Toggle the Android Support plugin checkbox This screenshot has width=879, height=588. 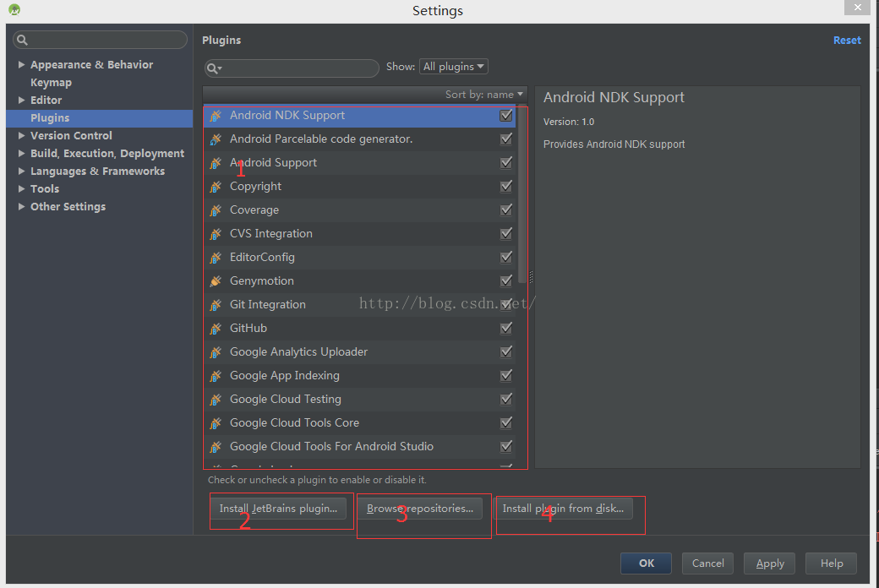pos(506,162)
